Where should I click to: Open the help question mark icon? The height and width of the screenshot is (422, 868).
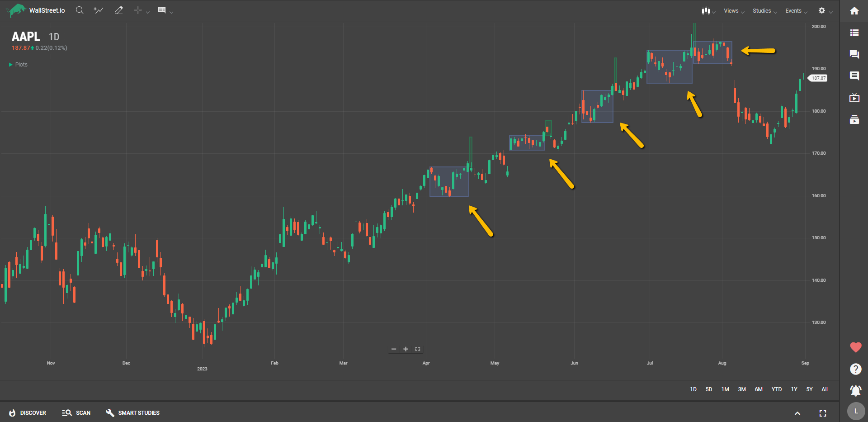(x=855, y=369)
